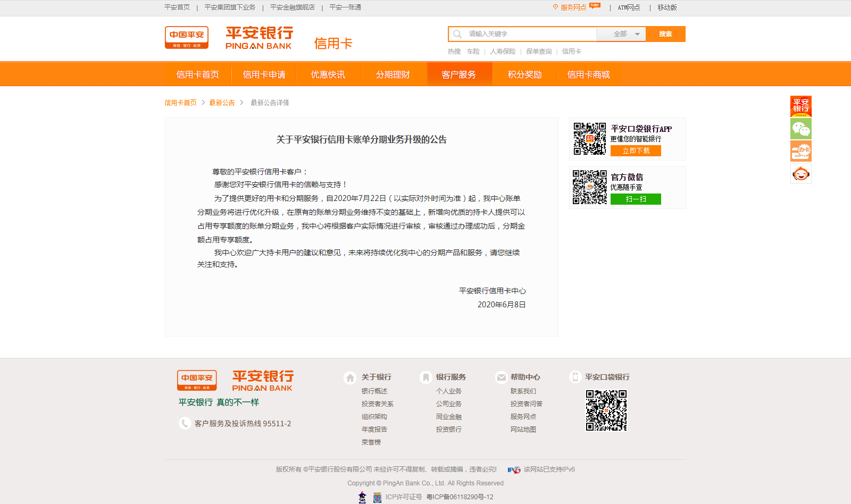This screenshot has width=851, height=504.
Task: Click 移动版 top link
Action: point(667,7)
